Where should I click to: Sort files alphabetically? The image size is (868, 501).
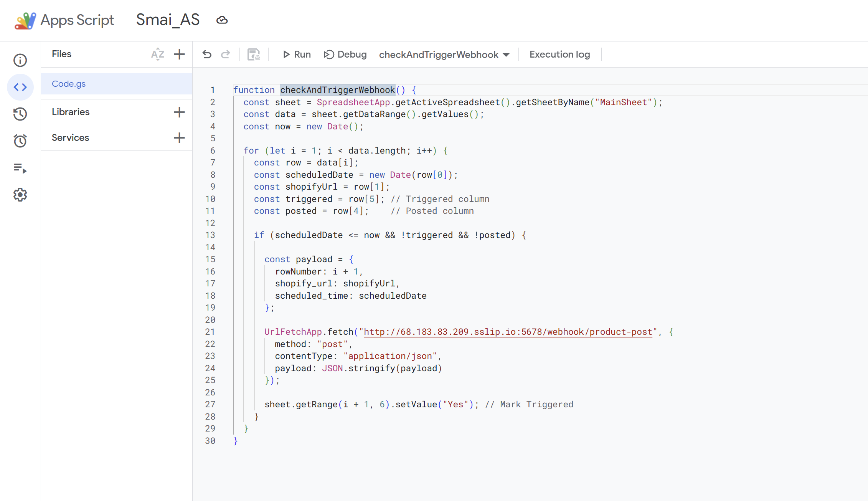(x=157, y=54)
